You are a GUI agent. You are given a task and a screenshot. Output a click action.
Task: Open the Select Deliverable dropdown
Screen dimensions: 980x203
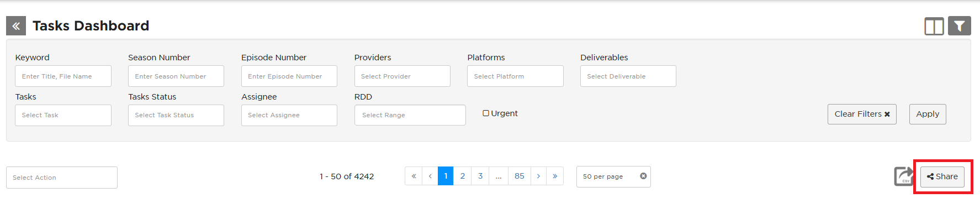tap(628, 76)
